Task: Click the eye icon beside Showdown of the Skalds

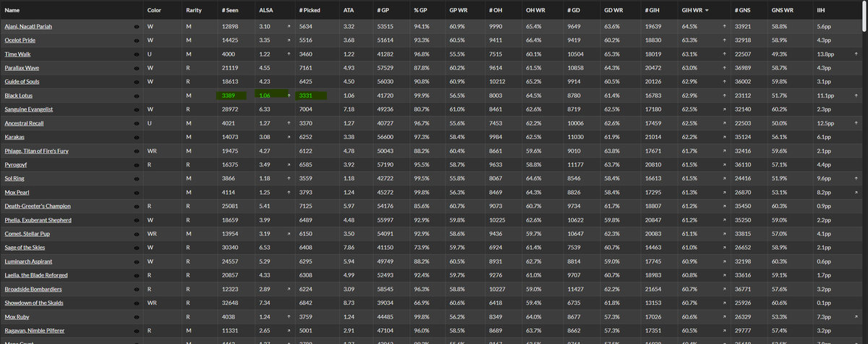Action: click(137, 302)
